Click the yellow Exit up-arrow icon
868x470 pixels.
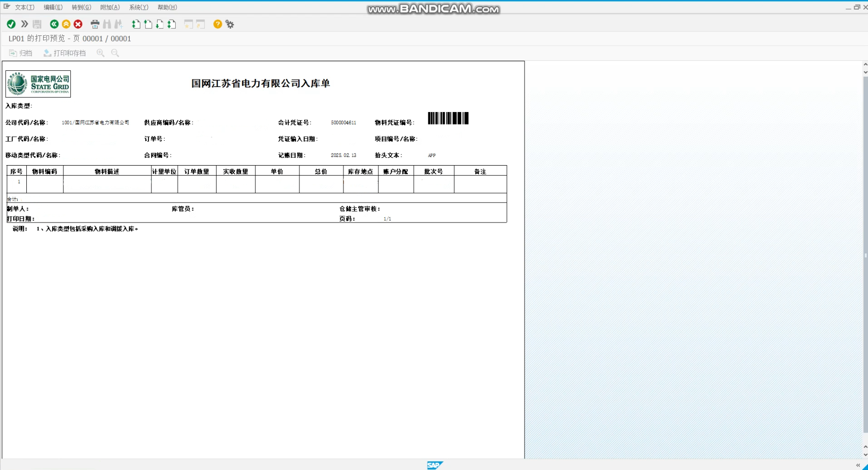click(x=66, y=24)
